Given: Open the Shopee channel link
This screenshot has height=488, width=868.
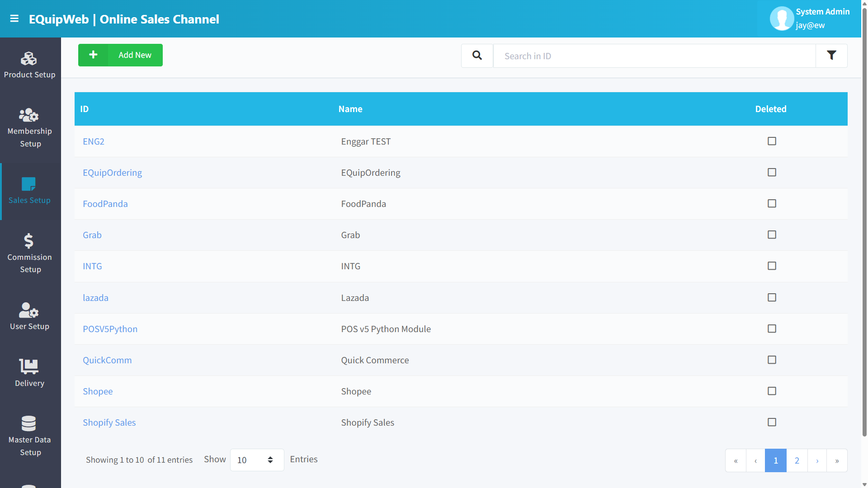Looking at the screenshot, I should pos(98,391).
